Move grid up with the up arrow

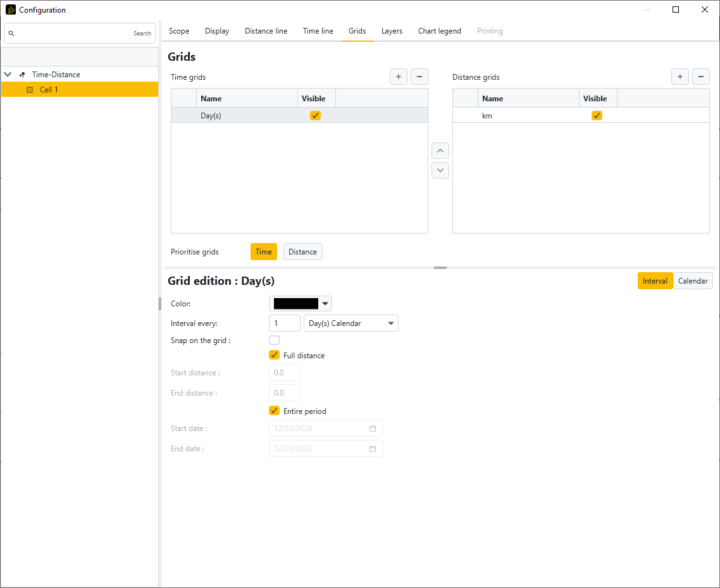tap(440, 151)
